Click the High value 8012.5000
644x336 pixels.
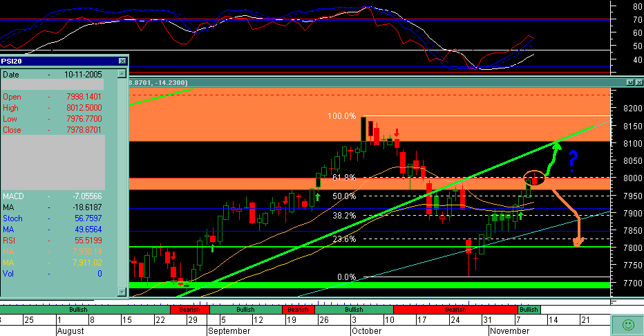point(84,108)
